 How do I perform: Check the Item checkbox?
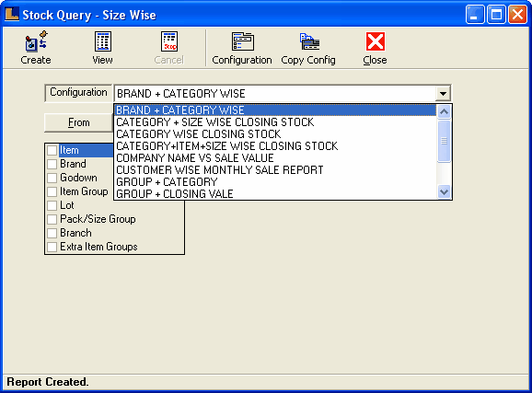pos(52,150)
